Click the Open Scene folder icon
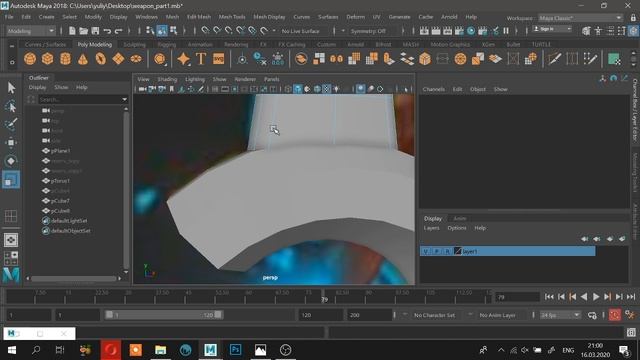 point(83,31)
